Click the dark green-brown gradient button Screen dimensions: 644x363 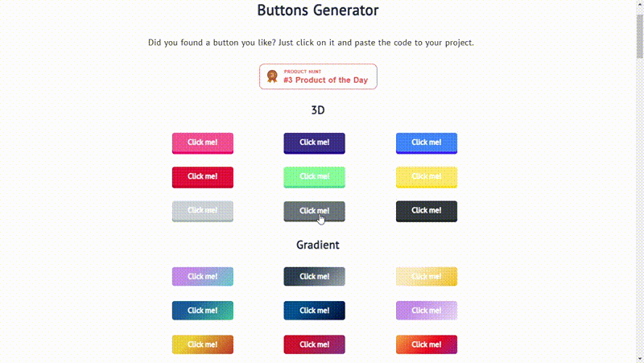tap(315, 276)
